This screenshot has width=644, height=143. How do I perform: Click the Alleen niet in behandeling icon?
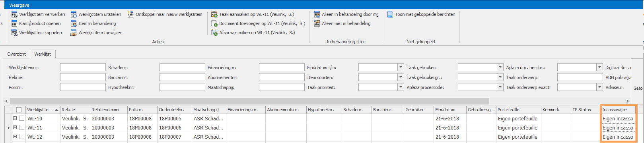pos(317,23)
